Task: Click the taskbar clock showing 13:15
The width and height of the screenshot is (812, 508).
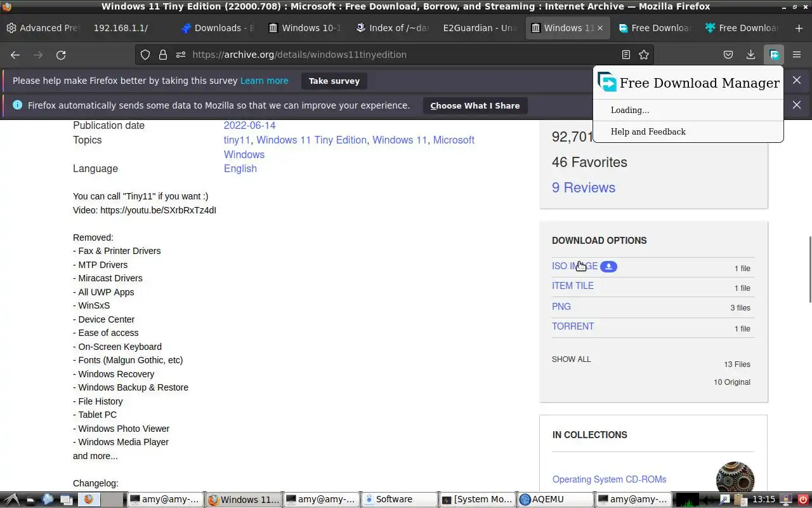Action: [x=764, y=500]
